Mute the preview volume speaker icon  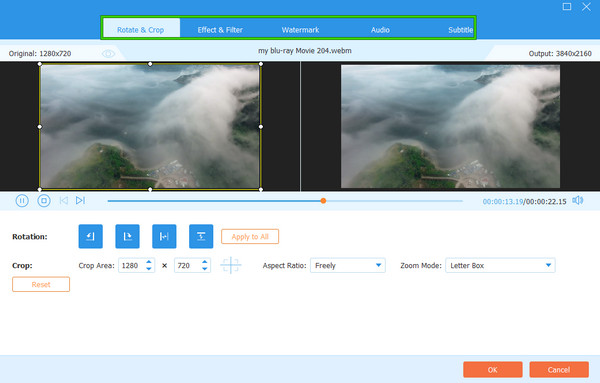577,200
